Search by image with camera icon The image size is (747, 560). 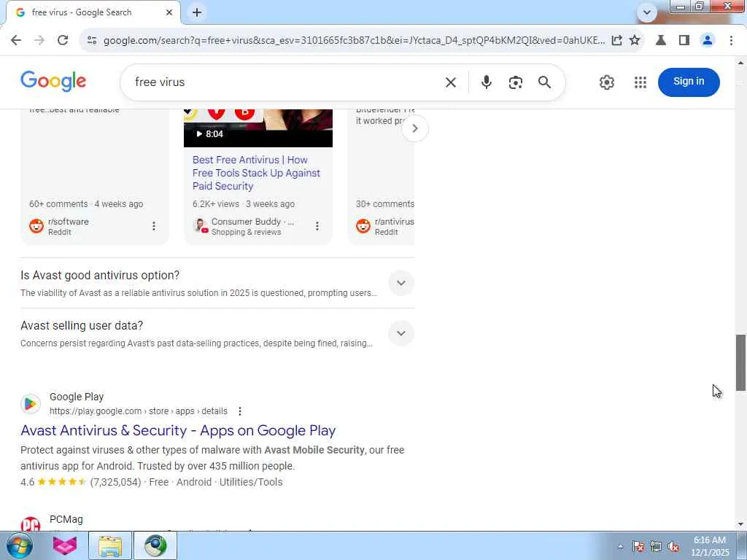tap(516, 82)
